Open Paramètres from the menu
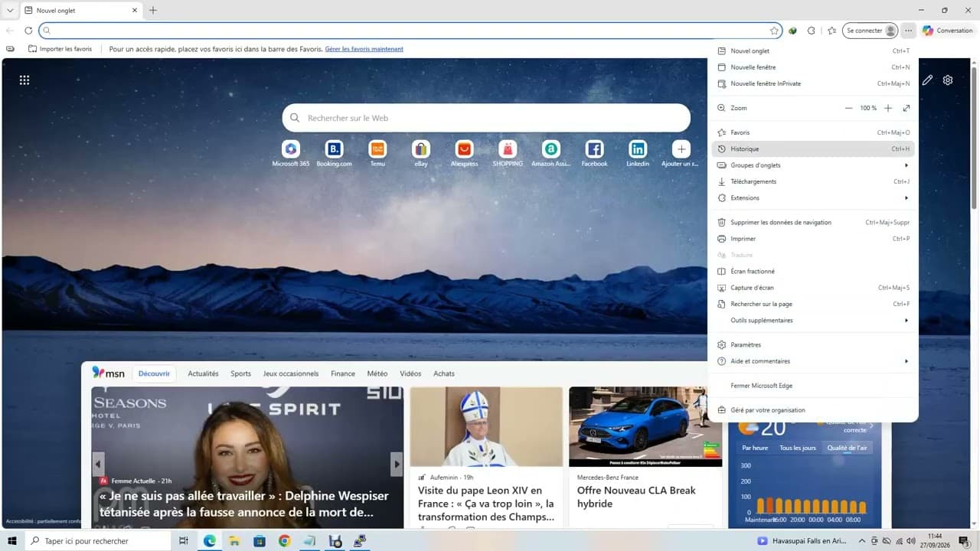 (813, 344)
